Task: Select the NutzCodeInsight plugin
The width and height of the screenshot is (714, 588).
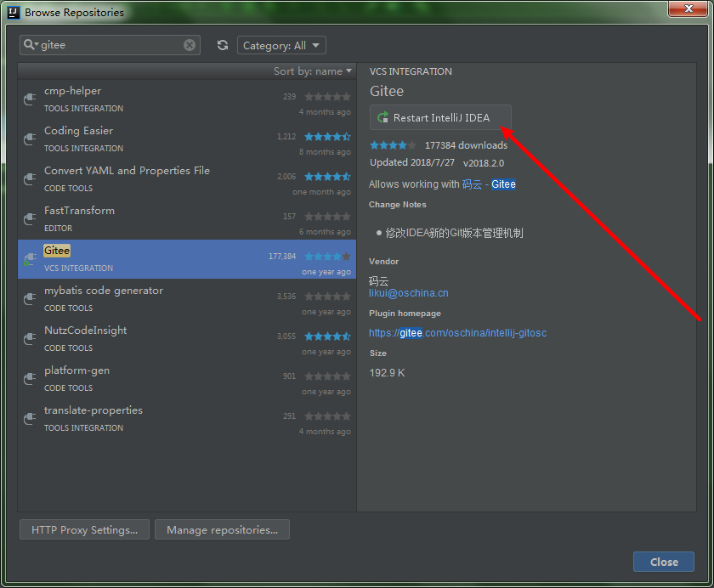Action: tap(187, 339)
